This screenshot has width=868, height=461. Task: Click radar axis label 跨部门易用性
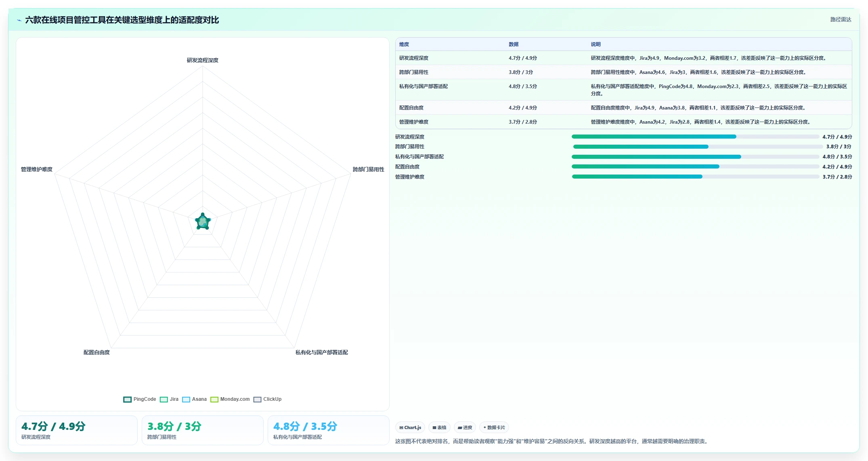pyautogui.click(x=368, y=169)
